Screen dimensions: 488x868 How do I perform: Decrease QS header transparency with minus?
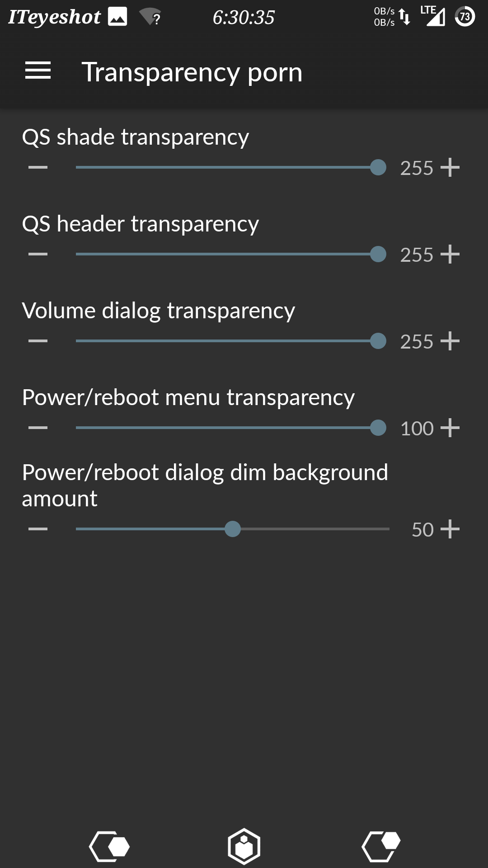click(38, 254)
